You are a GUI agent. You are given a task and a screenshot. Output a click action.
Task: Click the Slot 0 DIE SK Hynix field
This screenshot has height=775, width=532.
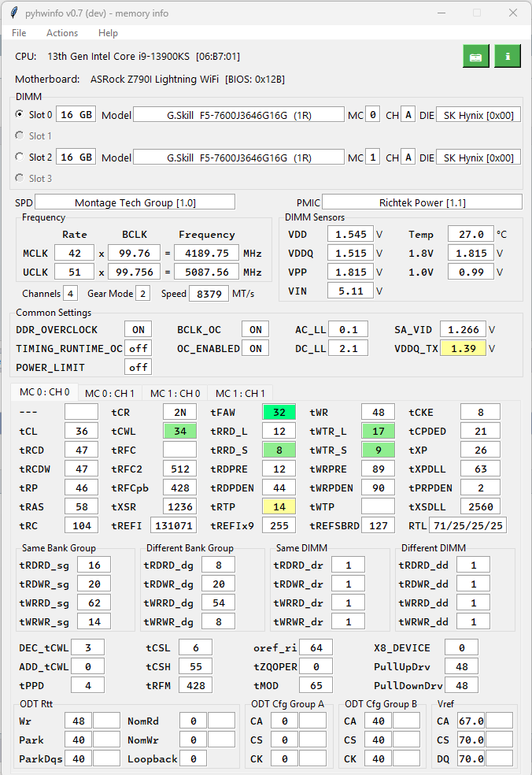(478, 115)
